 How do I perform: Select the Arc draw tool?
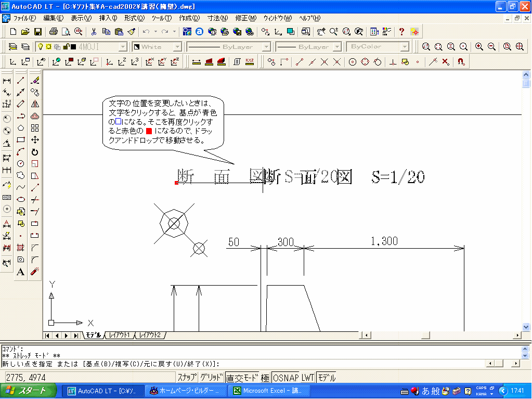click(x=21, y=152)
